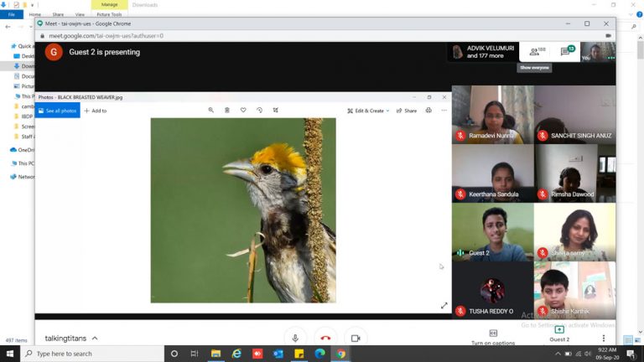
Task: Click Explorer window vertical scrollbar
Action: point(641,184)
